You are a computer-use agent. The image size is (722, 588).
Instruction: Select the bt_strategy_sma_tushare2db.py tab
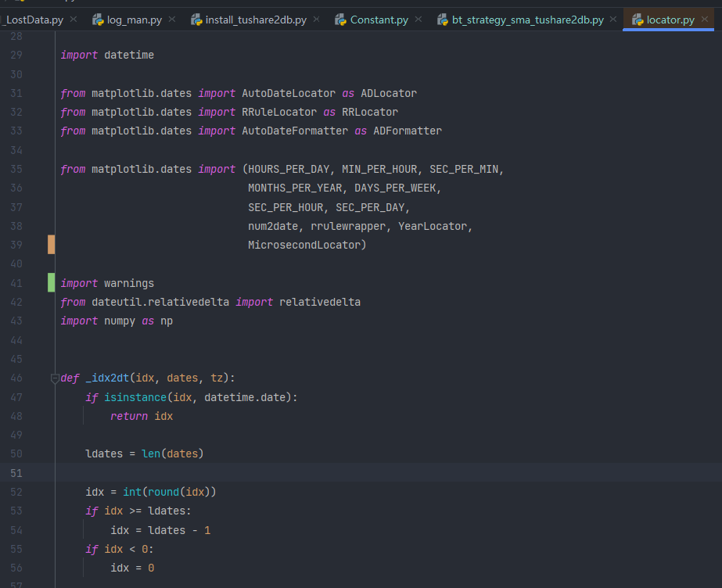click(527, 20)
